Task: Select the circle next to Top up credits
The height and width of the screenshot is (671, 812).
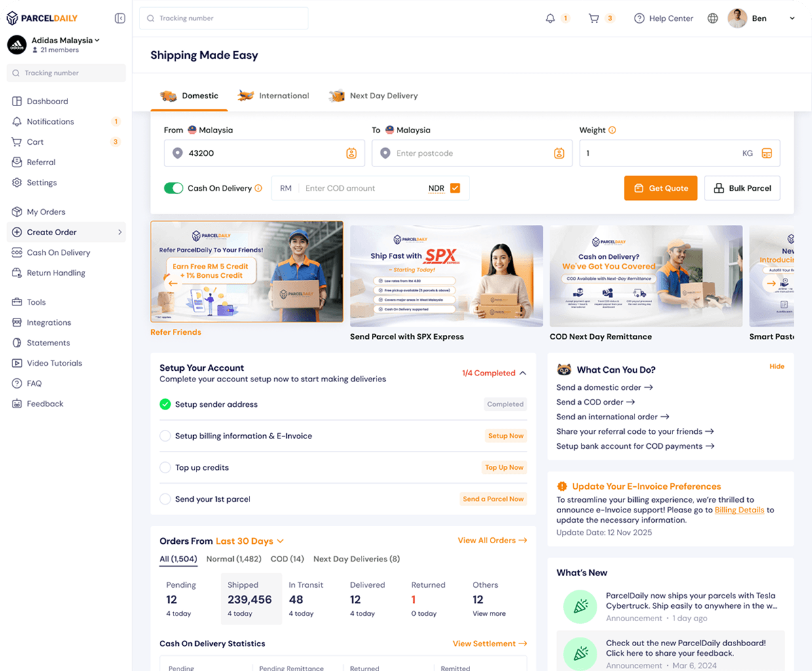Action: [165, 467]
